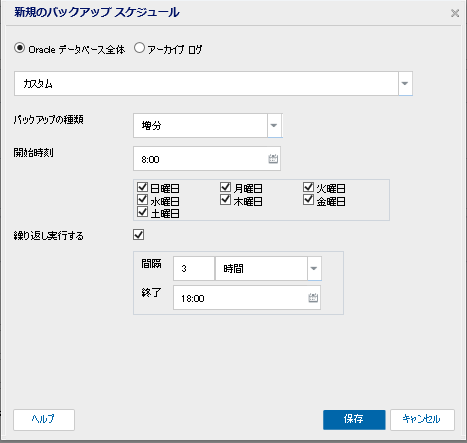The image size is (467, 443).
Task: Uncheck the 土曜日 checkbox
Action: tap(142, 211)
